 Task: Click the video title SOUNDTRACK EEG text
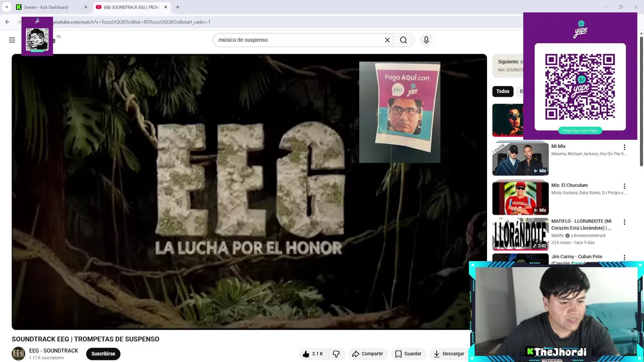[x=86, y=339]
